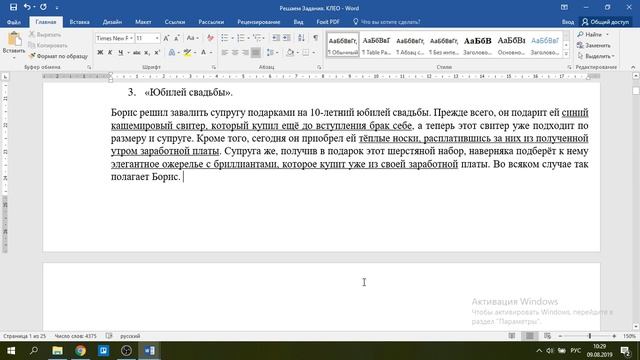The width and height of the screenshot is (640, 360).
Task: Decrease paragraph indent
Action: click(x=276, y=38)
